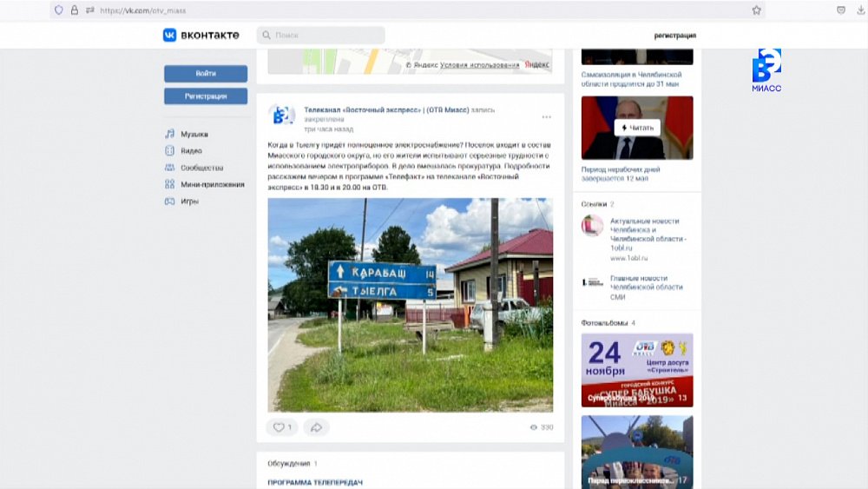Click the Поиск search input

(320, 35)
